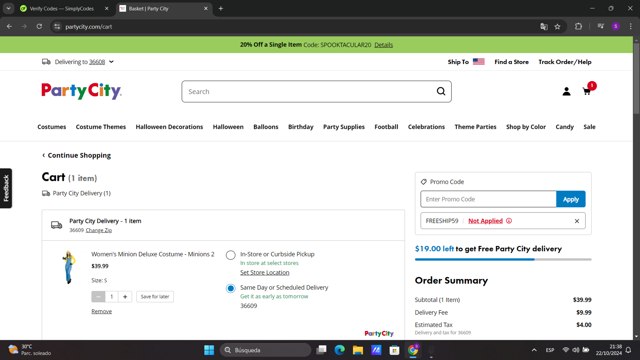Viewport: 640px width, 360px height.
Task: Click the Enter Promo Code field
Action: [x=488, y=199]
